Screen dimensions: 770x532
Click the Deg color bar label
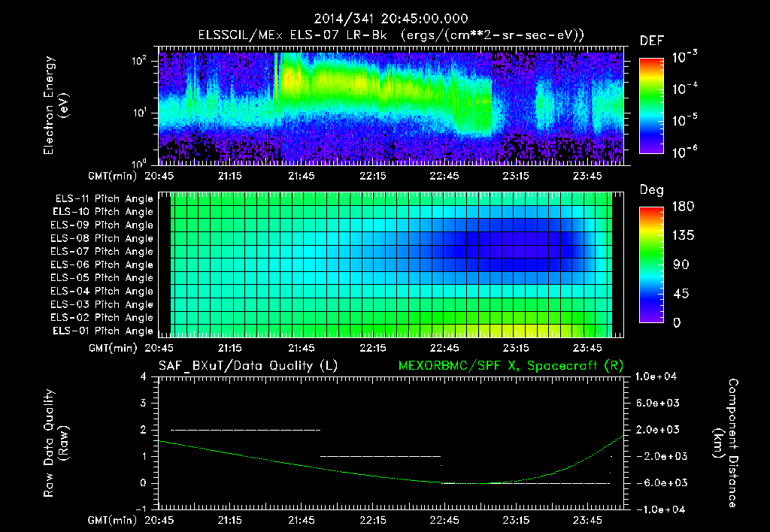[652, 190]
